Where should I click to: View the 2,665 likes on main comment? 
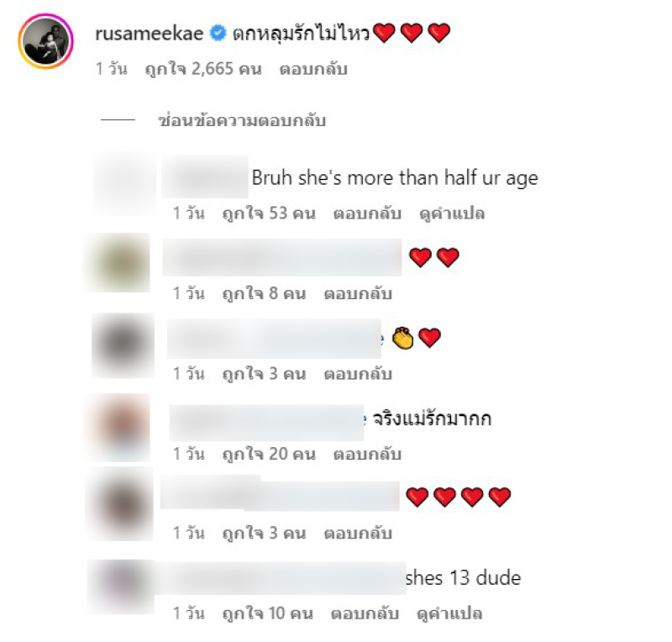tap(203, 69)
